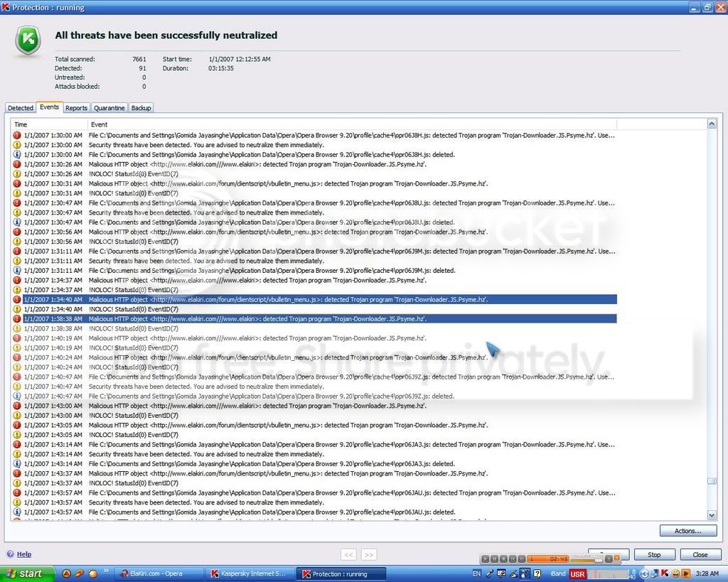Open the Detected tab
This screenshot has width=728, height=582.
[21, 108]
